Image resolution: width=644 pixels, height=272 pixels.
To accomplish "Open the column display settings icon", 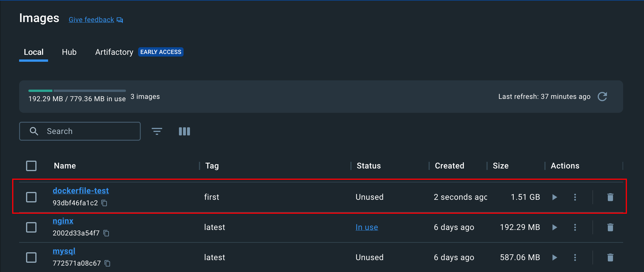I will [184, 131].
